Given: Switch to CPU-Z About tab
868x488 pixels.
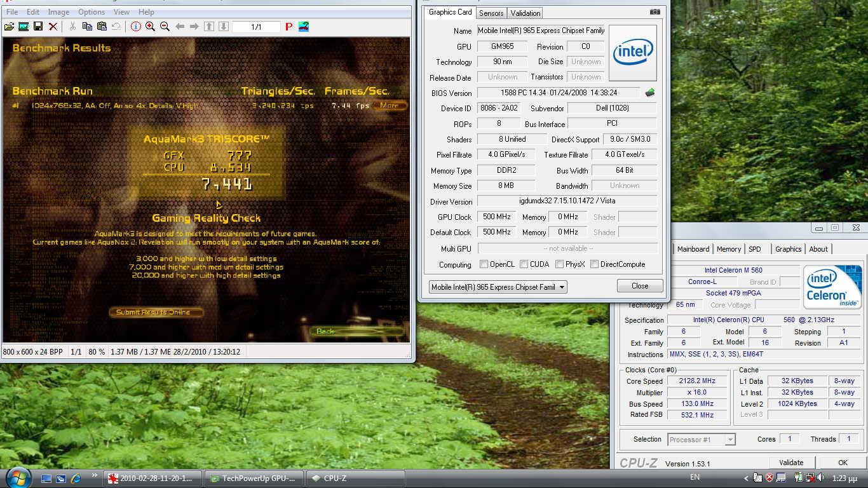Looking at the screenshot, I should point(818,249).
